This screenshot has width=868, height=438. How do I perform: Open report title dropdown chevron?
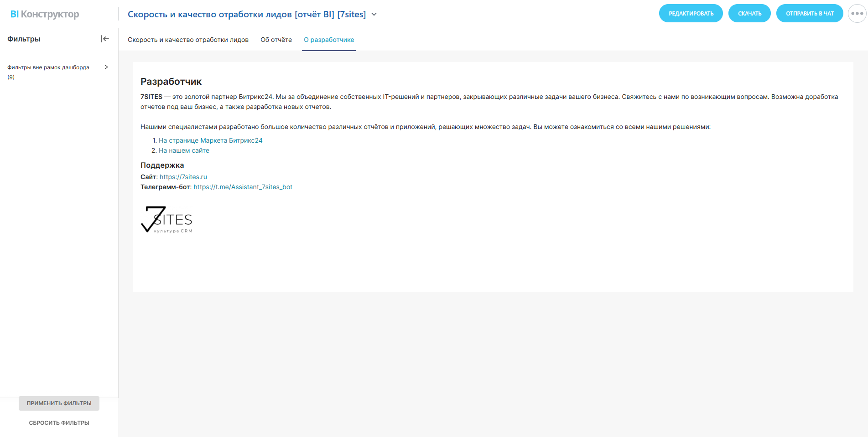[x=374, y=15]
